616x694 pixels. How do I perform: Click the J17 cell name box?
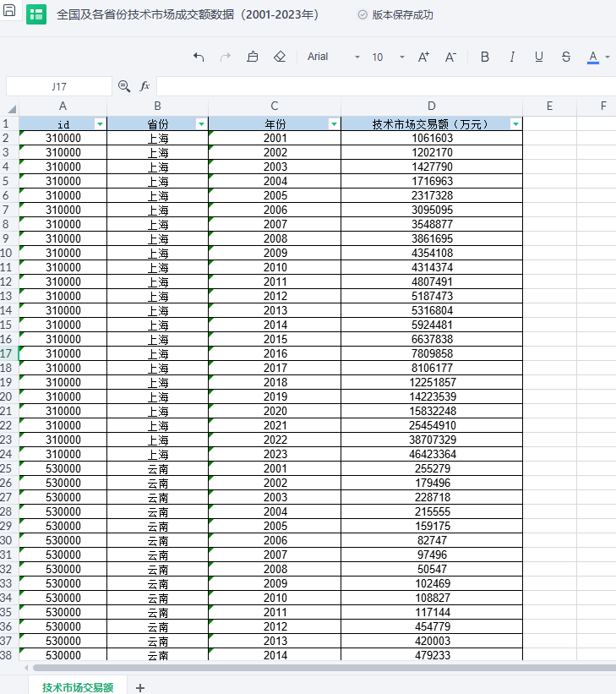[59, 86]
